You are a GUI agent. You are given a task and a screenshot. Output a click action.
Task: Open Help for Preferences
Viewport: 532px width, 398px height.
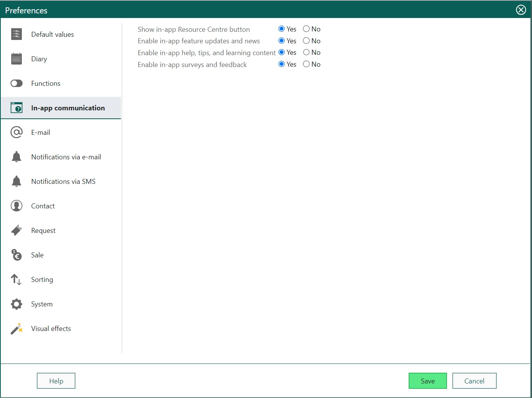click(56, 381)
